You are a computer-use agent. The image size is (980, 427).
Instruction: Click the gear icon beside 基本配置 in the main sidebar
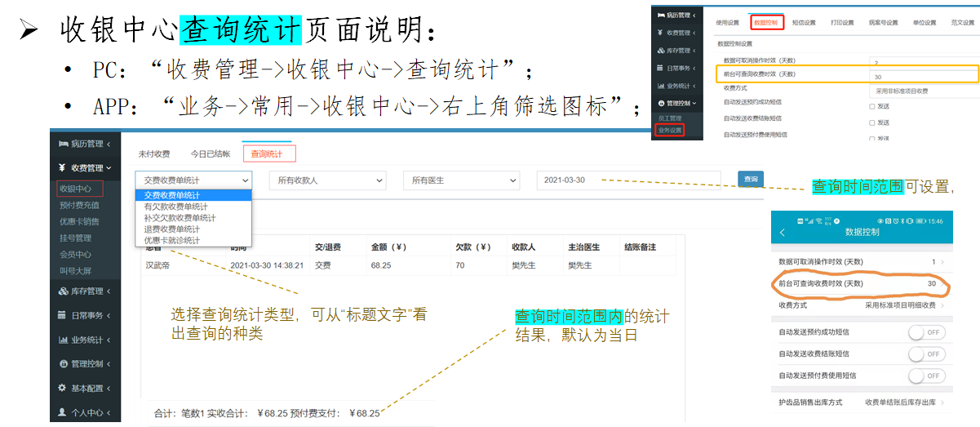click(x=63, y=389)
